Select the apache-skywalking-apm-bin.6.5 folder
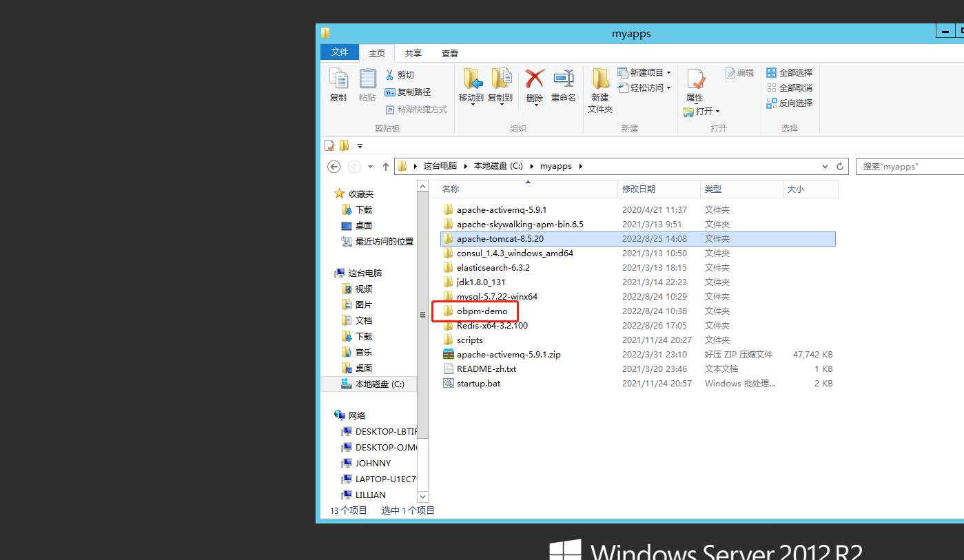The height and width of the screenshot is (560, 964). (520, 224)
